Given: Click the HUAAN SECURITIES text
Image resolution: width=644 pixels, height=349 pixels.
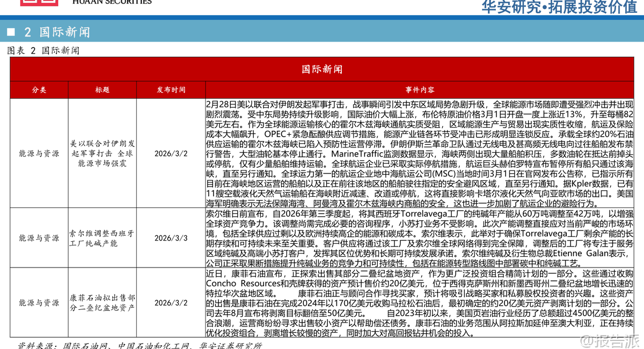Looking at the screenshot, I should 112,2.
